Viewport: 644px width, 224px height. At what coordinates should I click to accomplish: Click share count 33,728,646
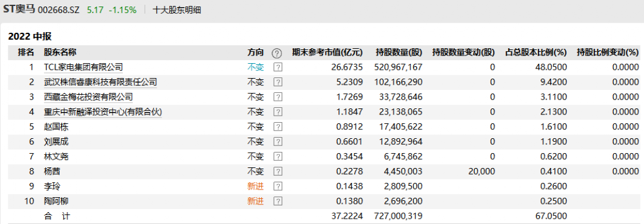[401, 97]
